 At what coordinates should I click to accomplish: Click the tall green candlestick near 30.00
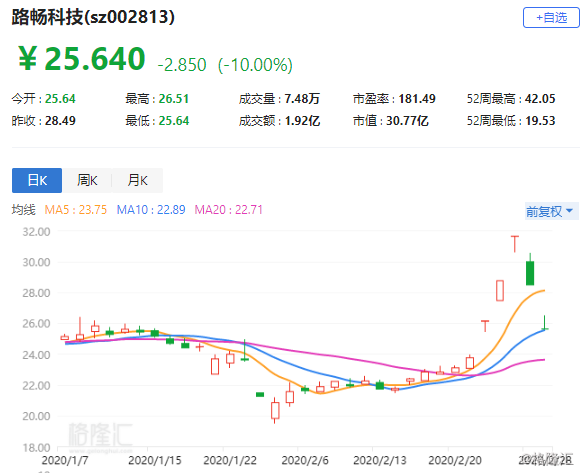pos(530,273)
